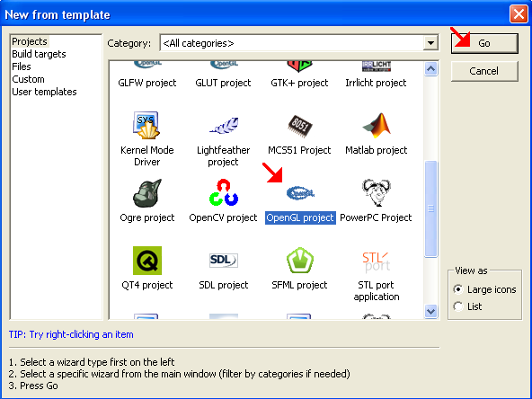This screenshot has width=532, height=399.
Task: Select the GTK+ project icon
Action: (x=299, y=66)
